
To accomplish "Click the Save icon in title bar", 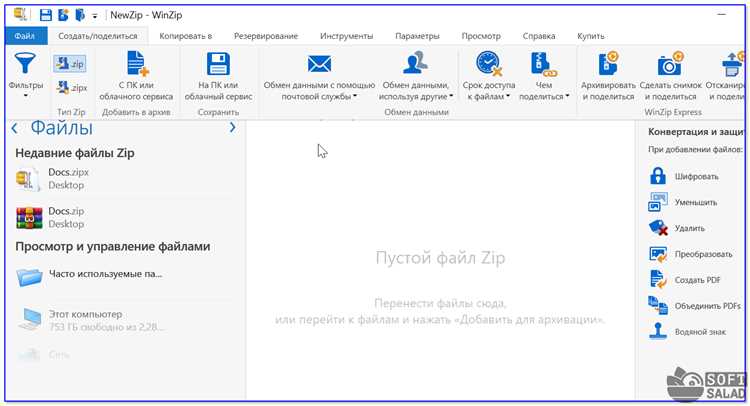I will (x=45, y=15).
